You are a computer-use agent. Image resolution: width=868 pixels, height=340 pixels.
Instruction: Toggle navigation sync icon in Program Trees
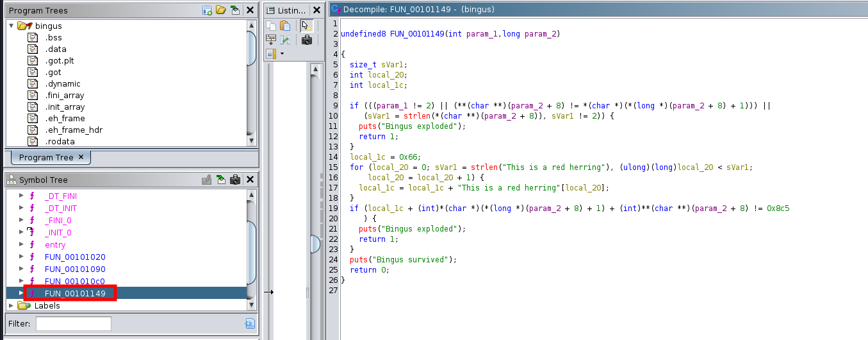point(235,10)
